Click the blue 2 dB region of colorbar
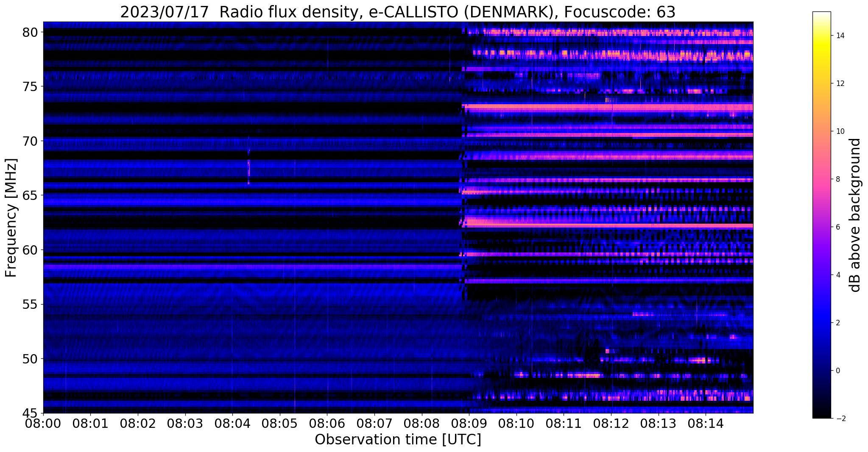The width and height of the screenshot is (868, 452). pos(821,323)
